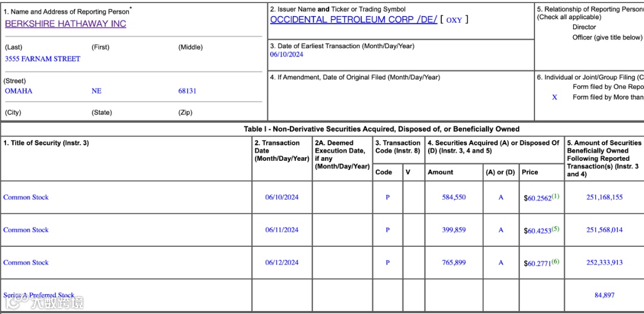The height and width of the screenshot is (314, 644).
Task: Click the A indicator in the 399,859 row
Action: (501, 230)
